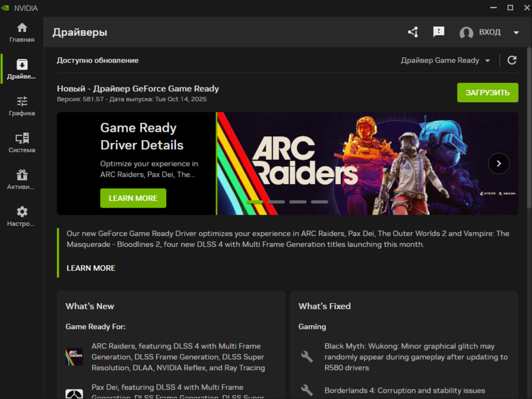The image size is (532, 399).
Task: Click the ARC Raiders icon in What's New
Action: point(74,357)
